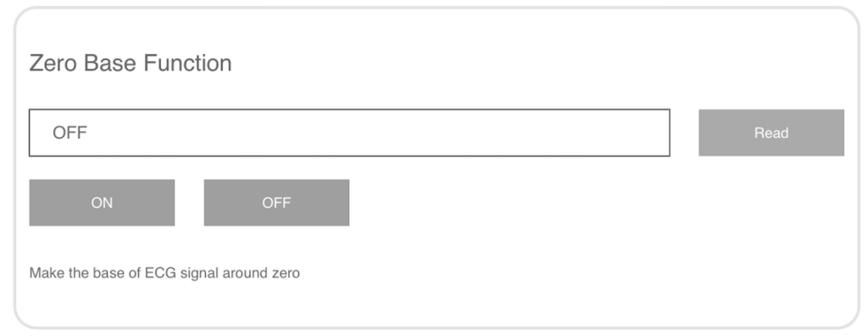Click inside the white status box
868x336 pixels.
(x=349, y=132)
